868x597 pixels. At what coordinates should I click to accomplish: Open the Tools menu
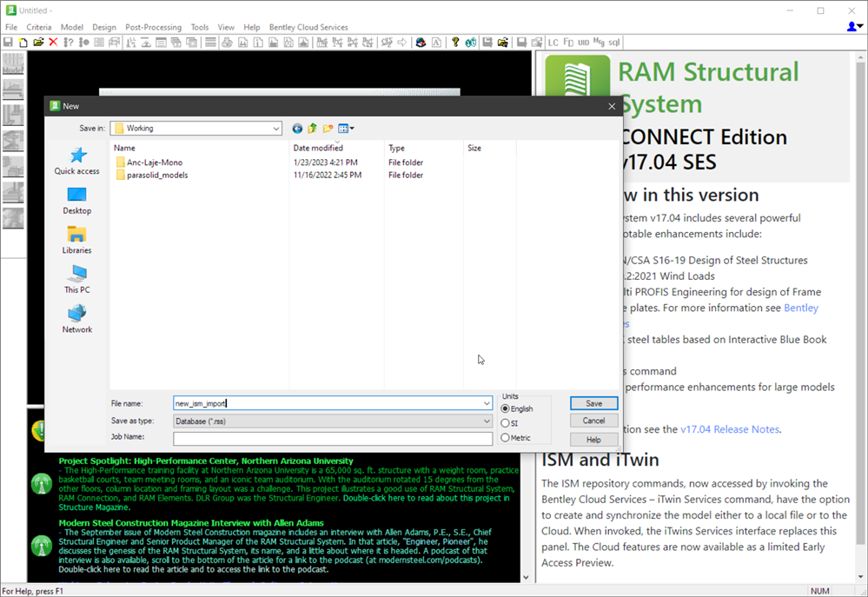coord(200,27)
